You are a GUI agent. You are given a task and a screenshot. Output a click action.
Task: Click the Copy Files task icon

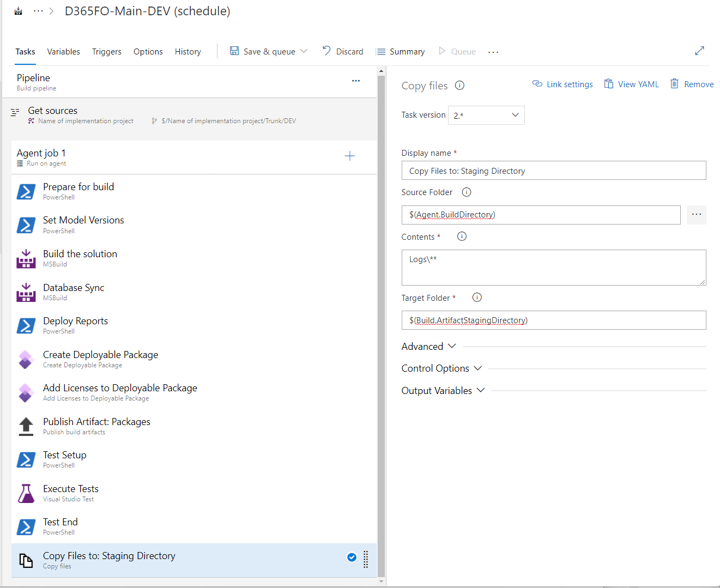tap(26, 560)
